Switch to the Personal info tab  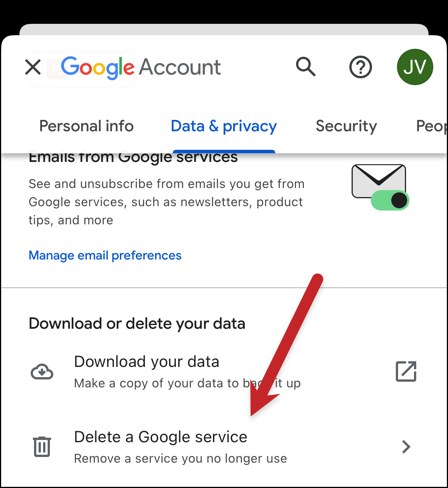(x=87, y=126)
